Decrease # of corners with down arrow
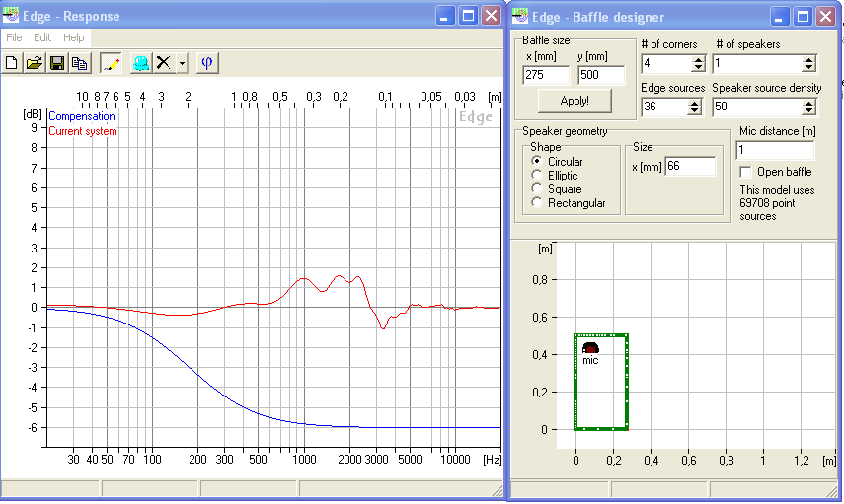844x504 pixels. (698, 68)
